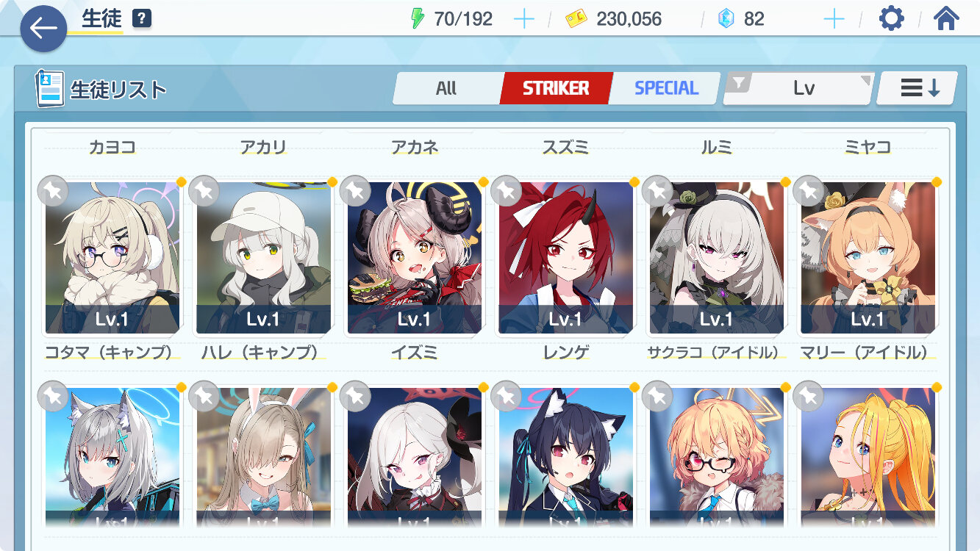This screenshot has height=551, width=980.
Task: Return to the home screen icon
Action: click(945, 18)
